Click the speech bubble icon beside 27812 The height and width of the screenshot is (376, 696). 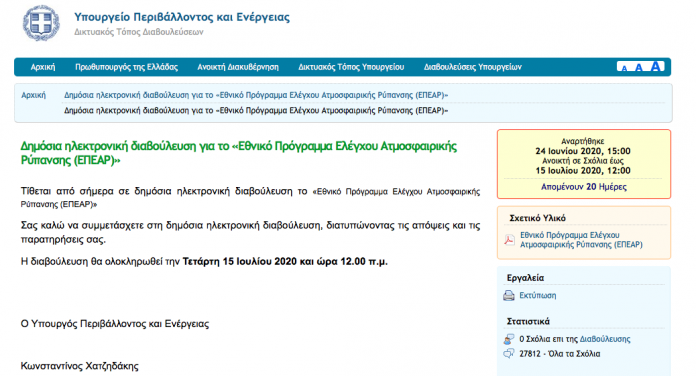click(x=509, y=354)
